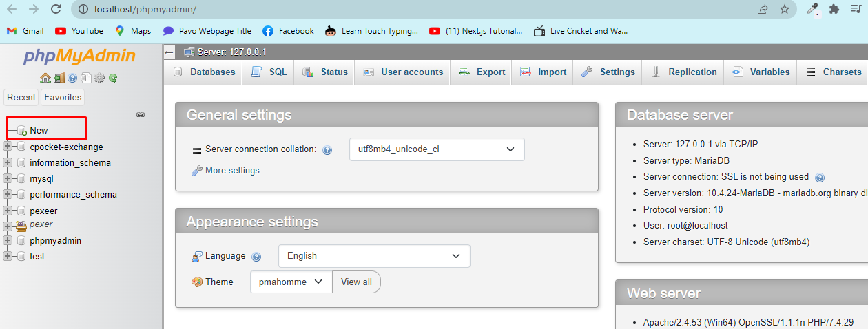
Task: Click help icon beside Server connection collation
Action: pyautogui.click(x=327, y=150)
